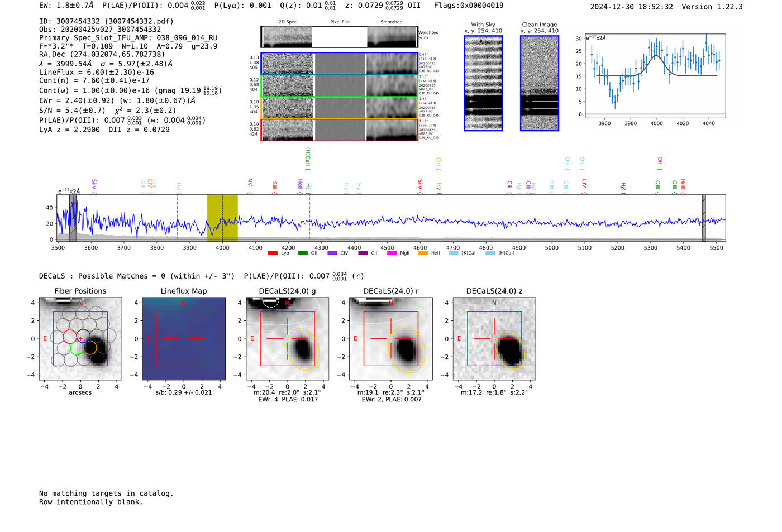Open the Lineflux Map panel
The height and width of the screenshot is (532, 782).
(x=184, y=338)
